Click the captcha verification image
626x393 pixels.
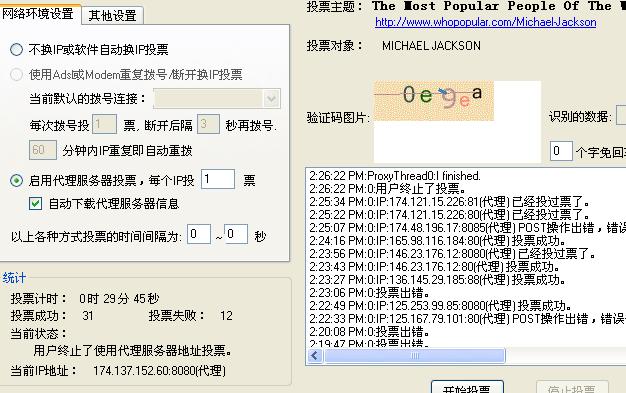click(x=434, y=101)
